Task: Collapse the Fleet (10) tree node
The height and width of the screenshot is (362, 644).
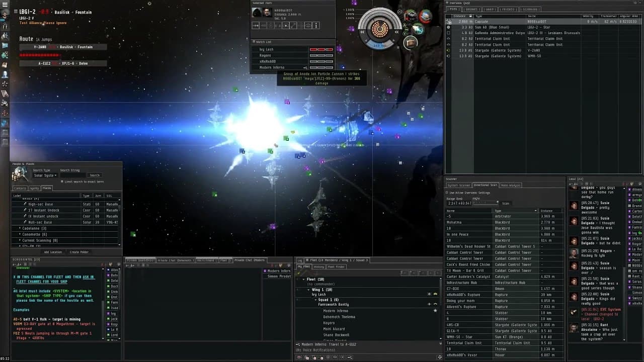Action: [304, 279]
